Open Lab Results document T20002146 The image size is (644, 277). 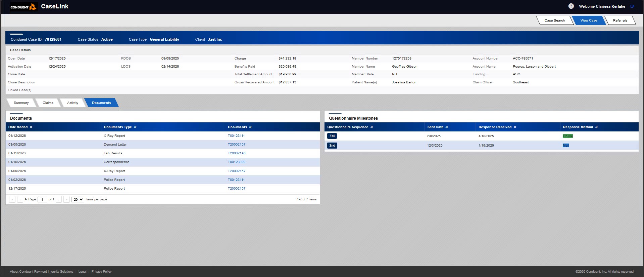click(237, 153)
